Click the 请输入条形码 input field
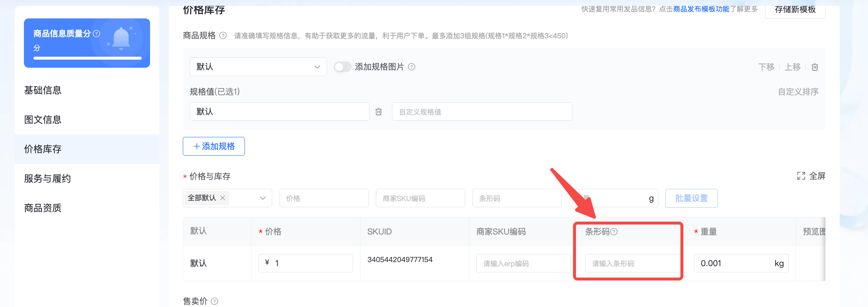The image size is (868, 307). click(x=632, y=263)
